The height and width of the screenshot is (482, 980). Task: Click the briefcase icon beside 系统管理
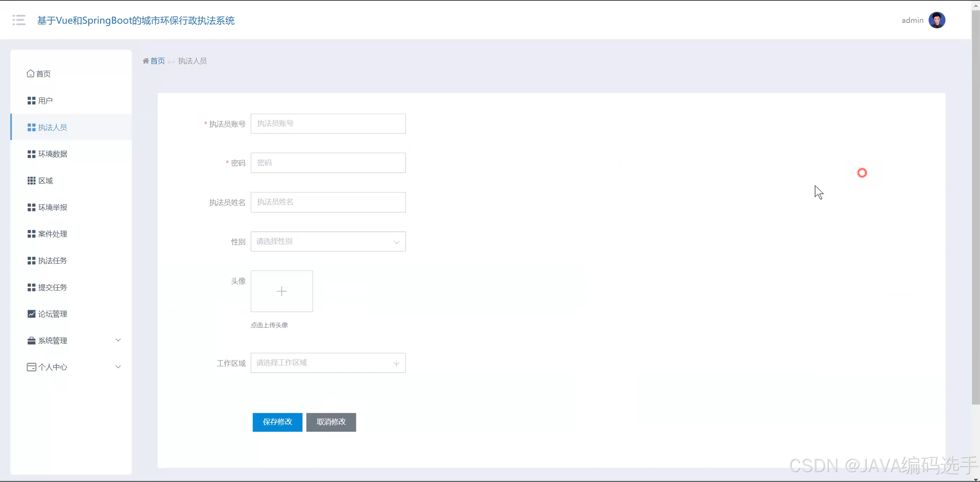31,341
